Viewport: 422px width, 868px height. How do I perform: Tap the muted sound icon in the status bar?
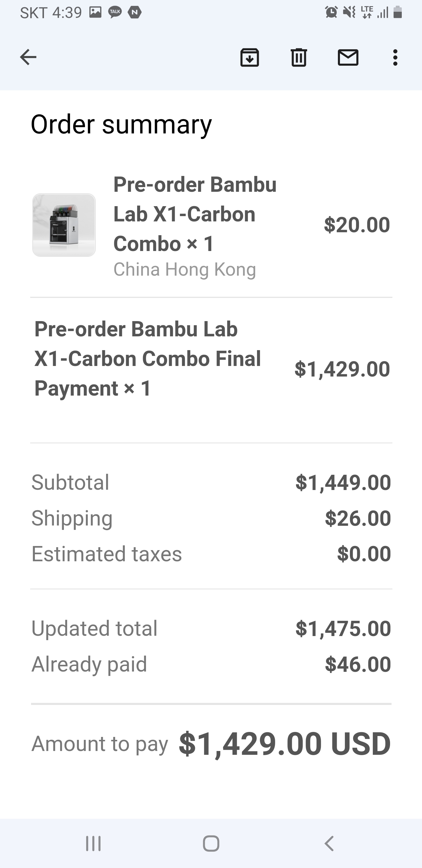tap(349, 13)
